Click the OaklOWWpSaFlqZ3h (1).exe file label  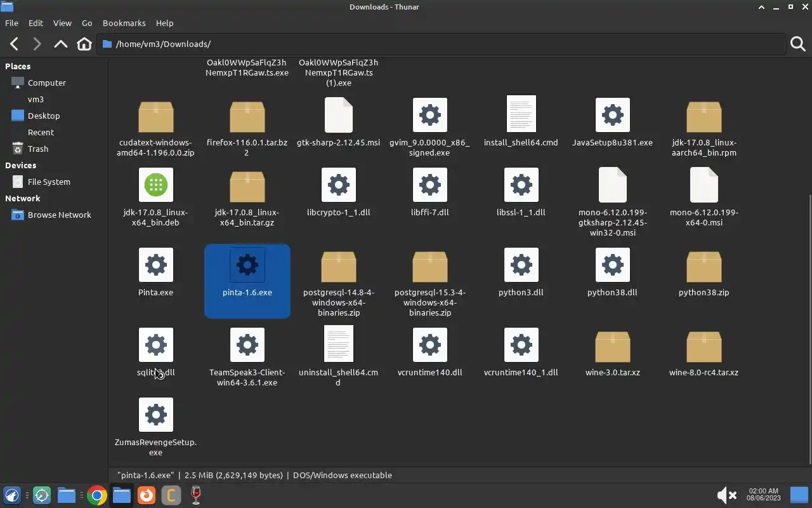[x=339, y=72]
